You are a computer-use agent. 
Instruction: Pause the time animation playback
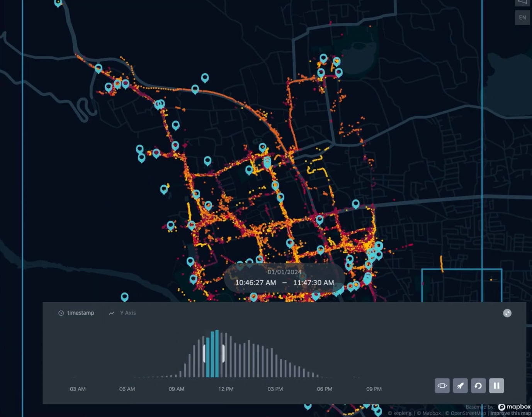(496, 385)
